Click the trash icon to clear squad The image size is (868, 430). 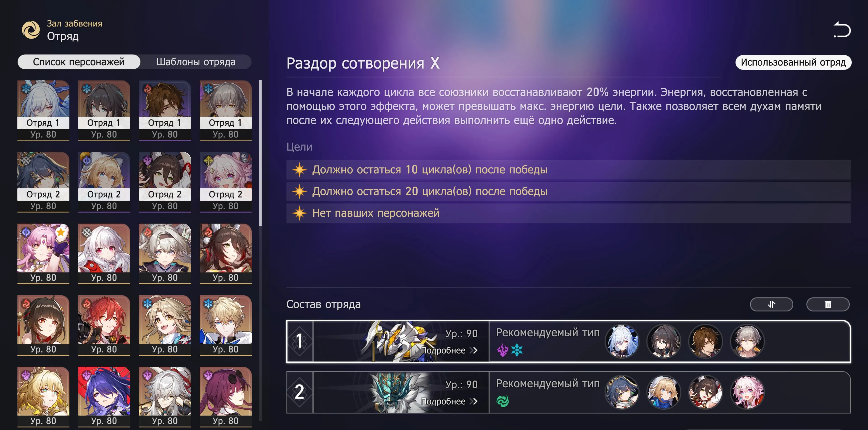point(828,304)
